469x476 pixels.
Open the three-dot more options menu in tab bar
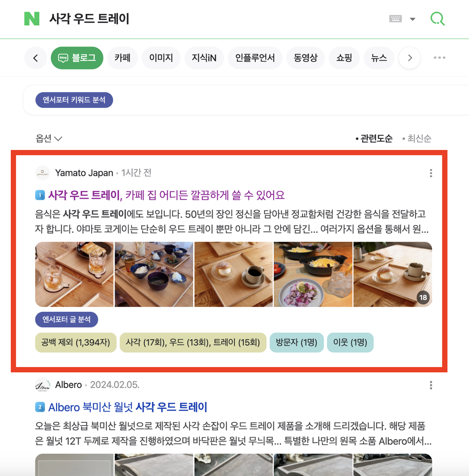pyautogui.click(x=439, y=58)
